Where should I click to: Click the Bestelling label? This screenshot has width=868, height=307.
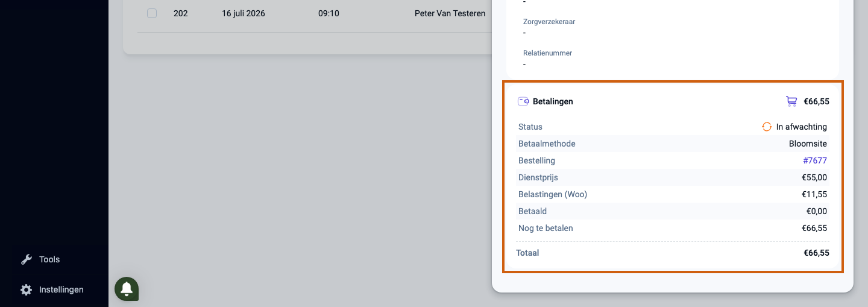click(x=536, y=160)
